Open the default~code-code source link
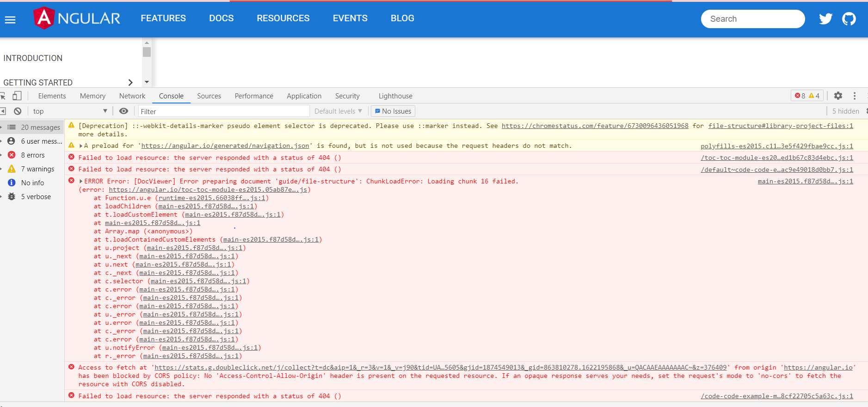 pyautogui.click(x=777, y=170)
